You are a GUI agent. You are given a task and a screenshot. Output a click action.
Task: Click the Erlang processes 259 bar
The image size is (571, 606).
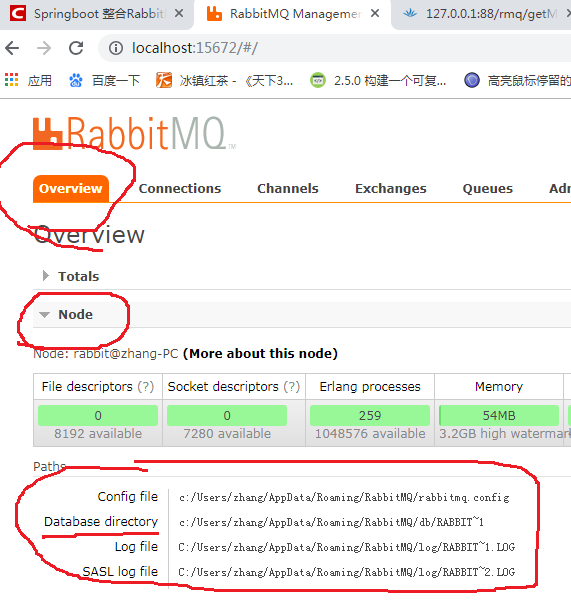pos(370,415)
